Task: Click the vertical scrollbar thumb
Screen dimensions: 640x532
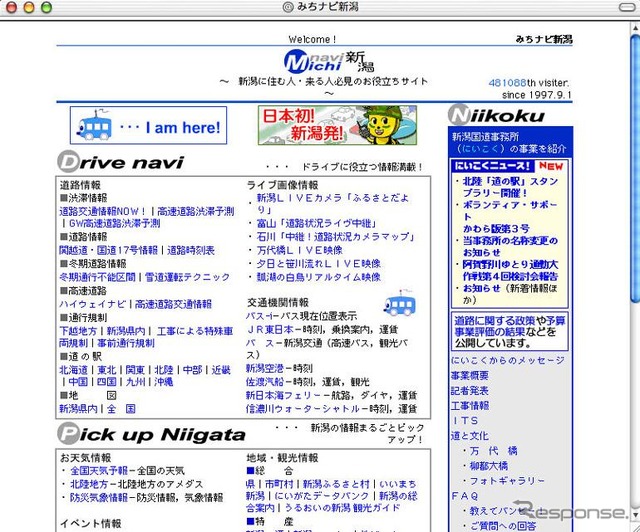Action: click(x=635, y=169)
